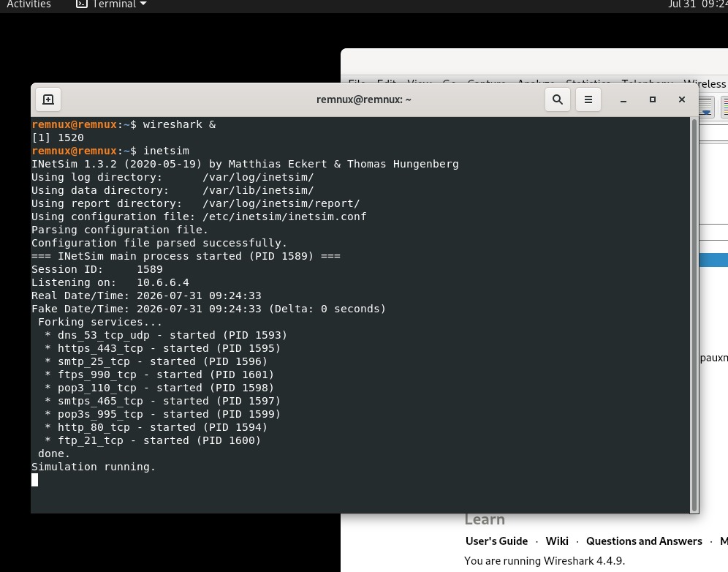The width and height of the screenshot is (728, 572).
Task: Click the '/etc/inetsim/inetsim.conf' path
Action: point(284,217)
